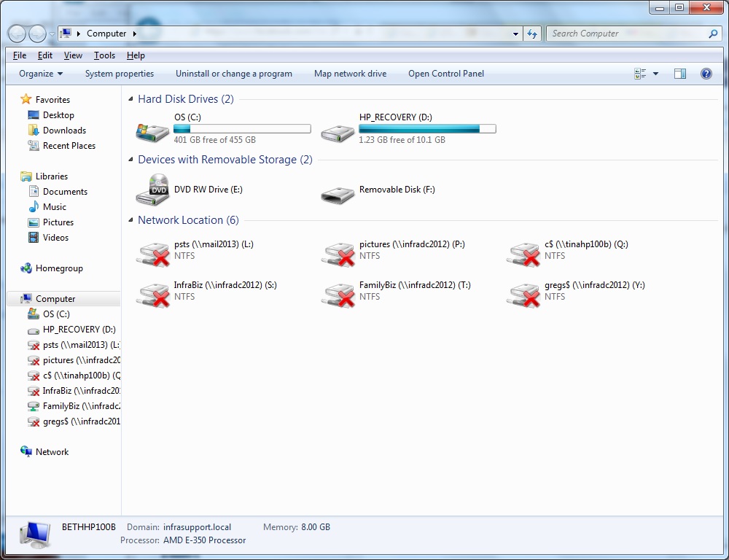Screen dimensions: 729x560
Task: Open the Help question mark icon
Action: pos(706,74)
